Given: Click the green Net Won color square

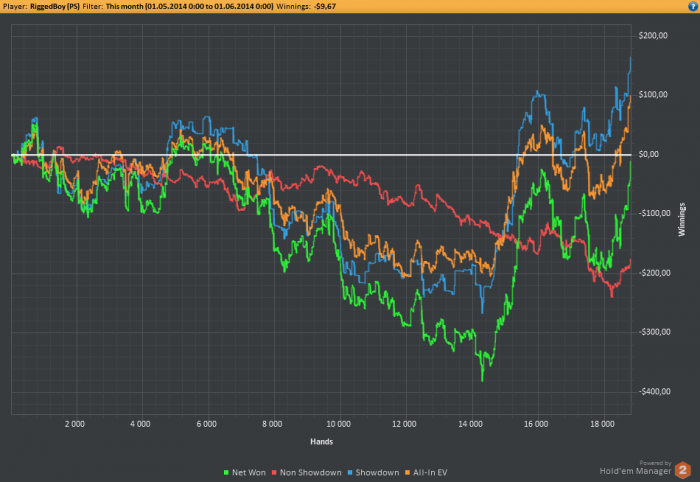Looking at the screenshot, I should [x=226, y=473].
